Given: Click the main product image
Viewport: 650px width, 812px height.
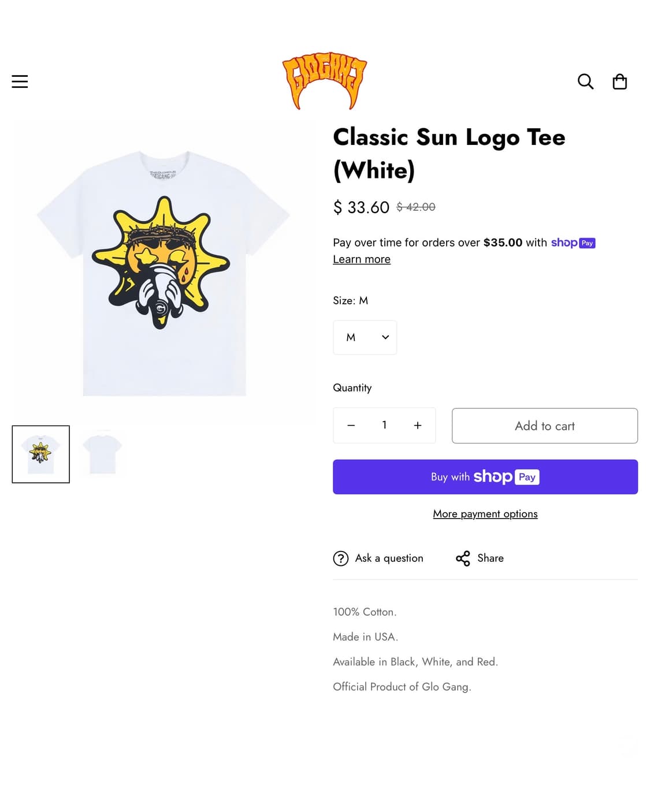Looking at the screenshot, I should click(164, 271).
